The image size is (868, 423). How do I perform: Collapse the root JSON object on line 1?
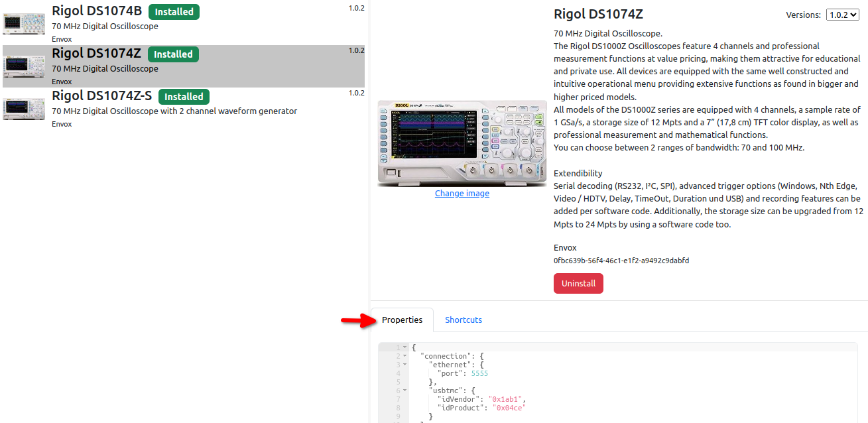404,347
